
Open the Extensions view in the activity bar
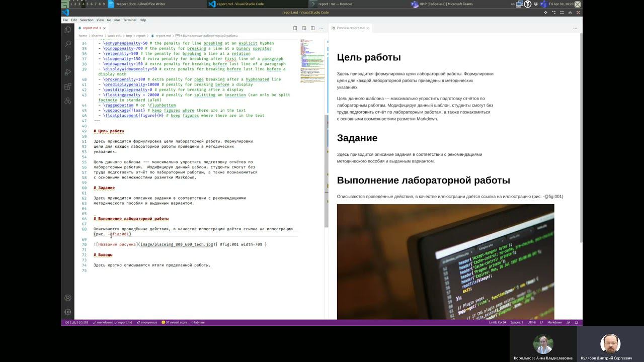coord(68,86)
